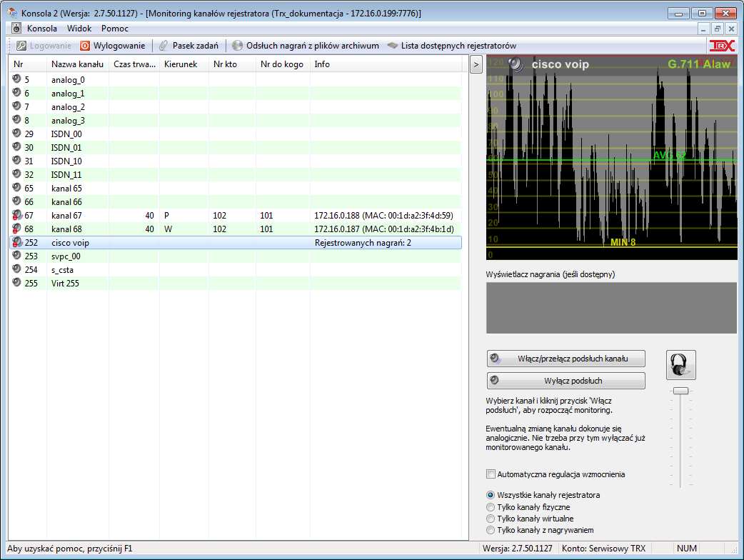The width and height of the screenshot is (744, 560).
Task: Enable Automatyczna regulacja wzmocnienia checkbox
Action: (x=491, y=474)
